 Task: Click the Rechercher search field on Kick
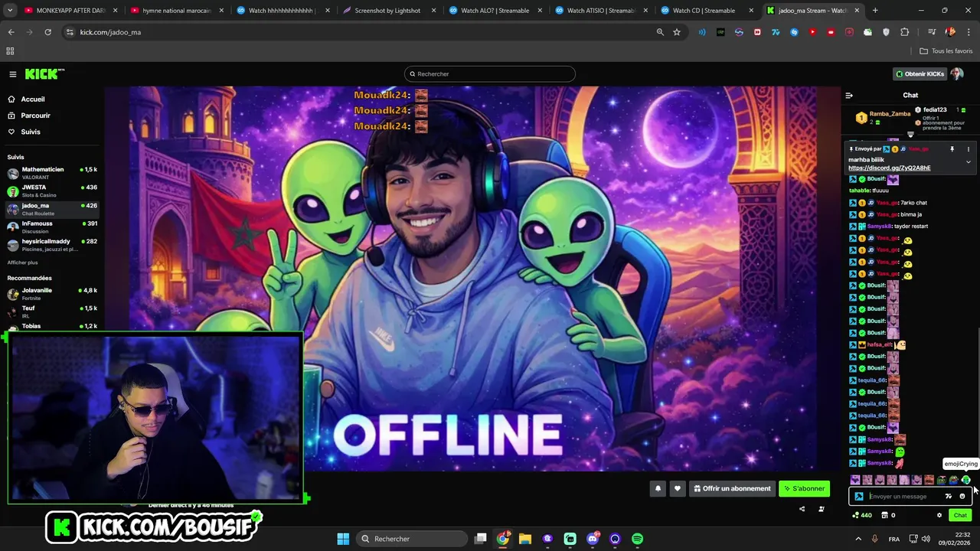click(490, 74)
